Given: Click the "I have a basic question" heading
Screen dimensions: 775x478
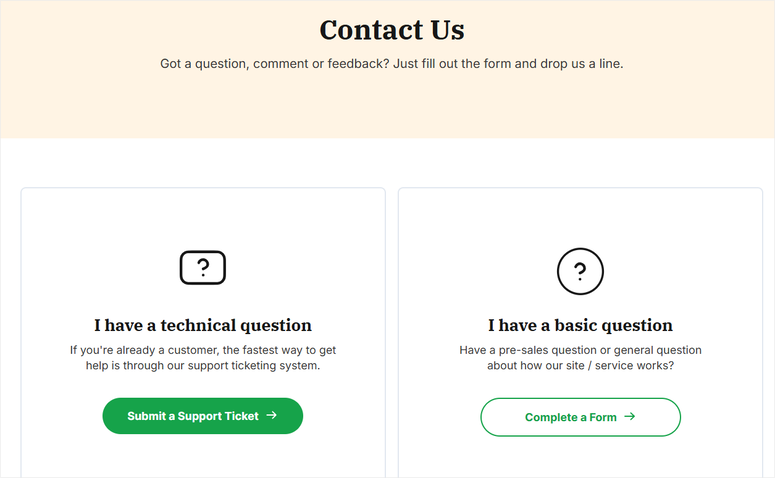Looking at the screenshot, I should point(580,325).
